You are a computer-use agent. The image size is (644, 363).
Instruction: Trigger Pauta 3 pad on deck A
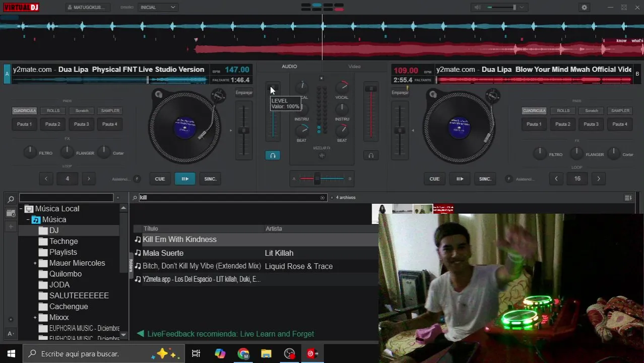pos(82,124)
